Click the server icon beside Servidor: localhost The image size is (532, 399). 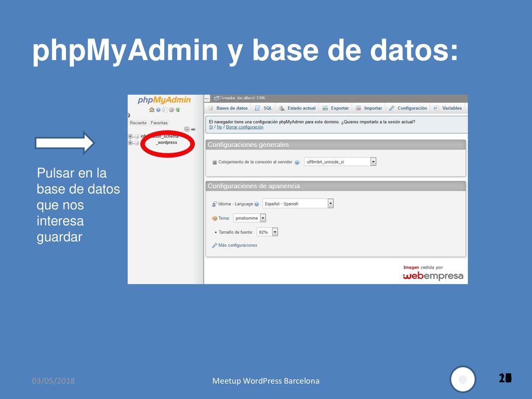point(217,98)
